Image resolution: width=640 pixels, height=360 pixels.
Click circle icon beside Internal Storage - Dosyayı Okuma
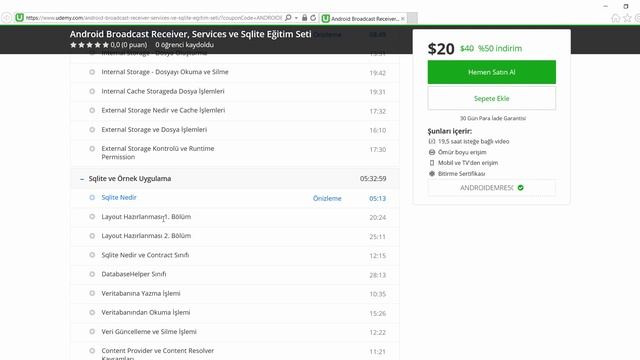click(x=92, y=72)
